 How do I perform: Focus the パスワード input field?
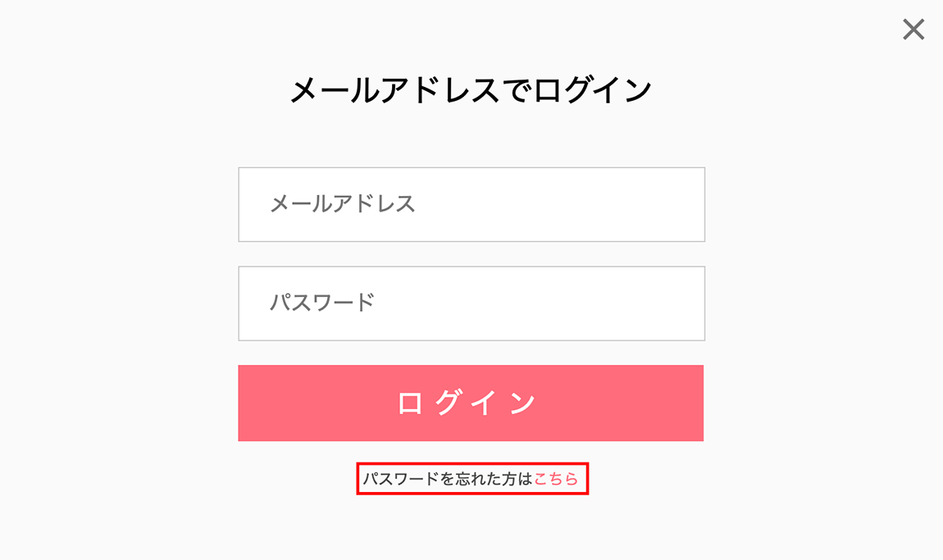[471, 303]
